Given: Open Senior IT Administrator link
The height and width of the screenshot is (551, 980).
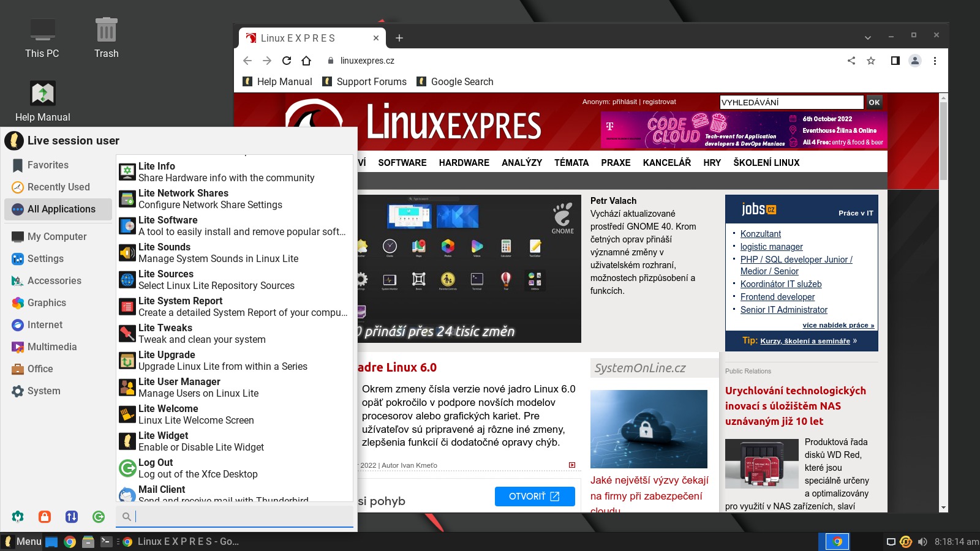Looking at the screenshot, I should tap(784, 310).
